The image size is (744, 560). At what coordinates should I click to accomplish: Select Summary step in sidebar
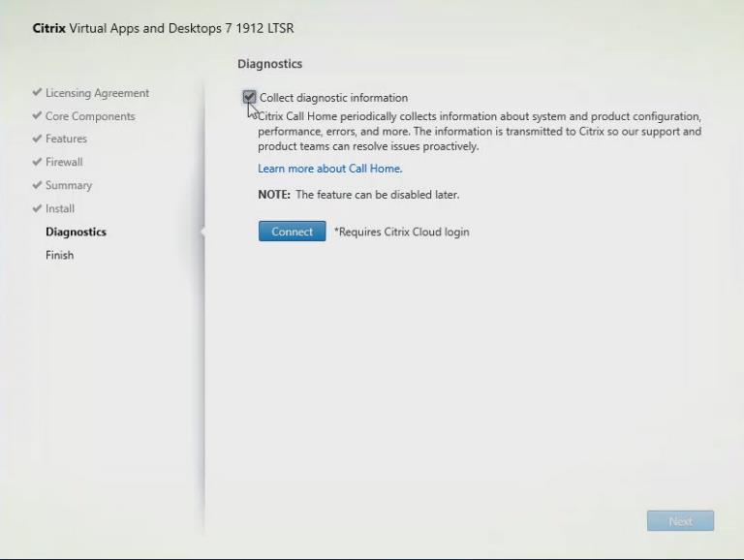coord(69,185)
